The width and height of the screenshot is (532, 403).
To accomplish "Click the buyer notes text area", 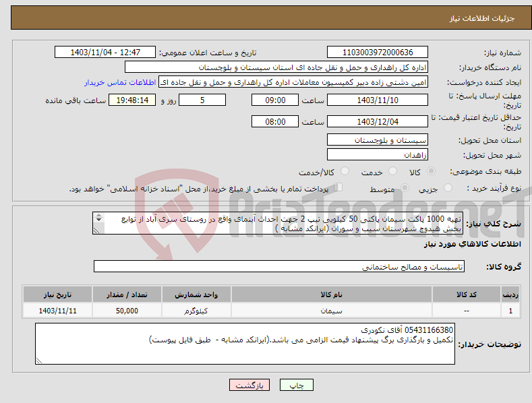I will [245, 344].
